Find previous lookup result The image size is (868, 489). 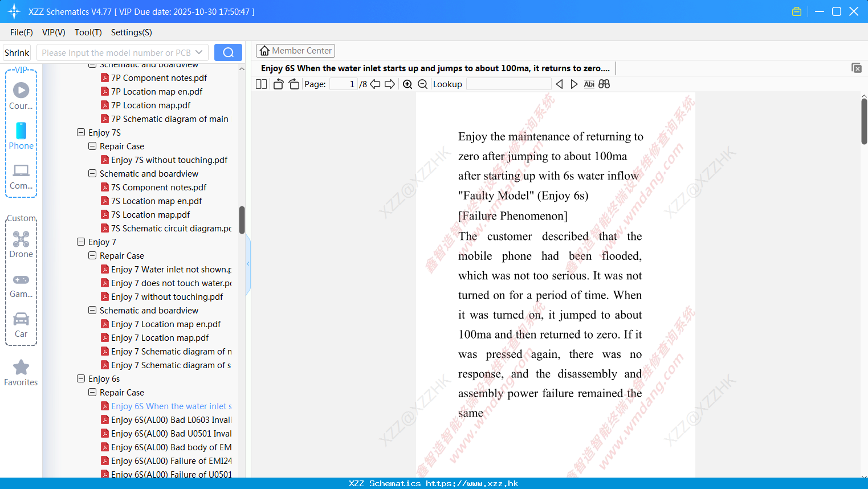[x=559, y=84]
